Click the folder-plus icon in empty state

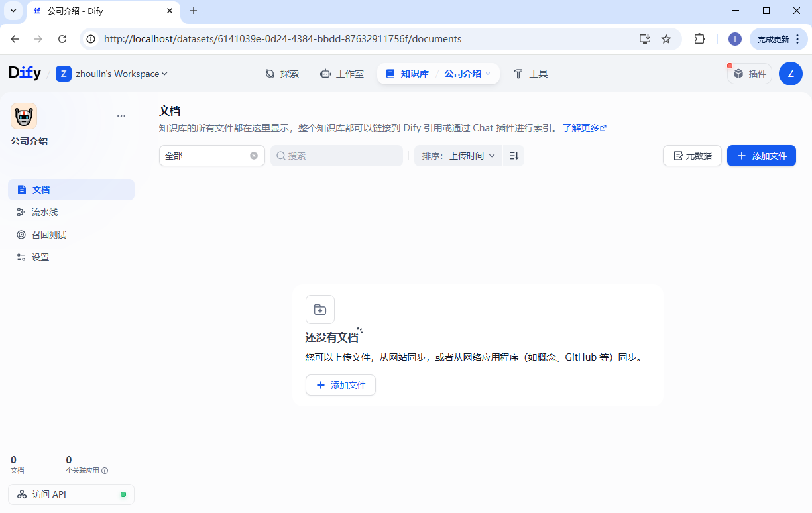click(320, 310)
